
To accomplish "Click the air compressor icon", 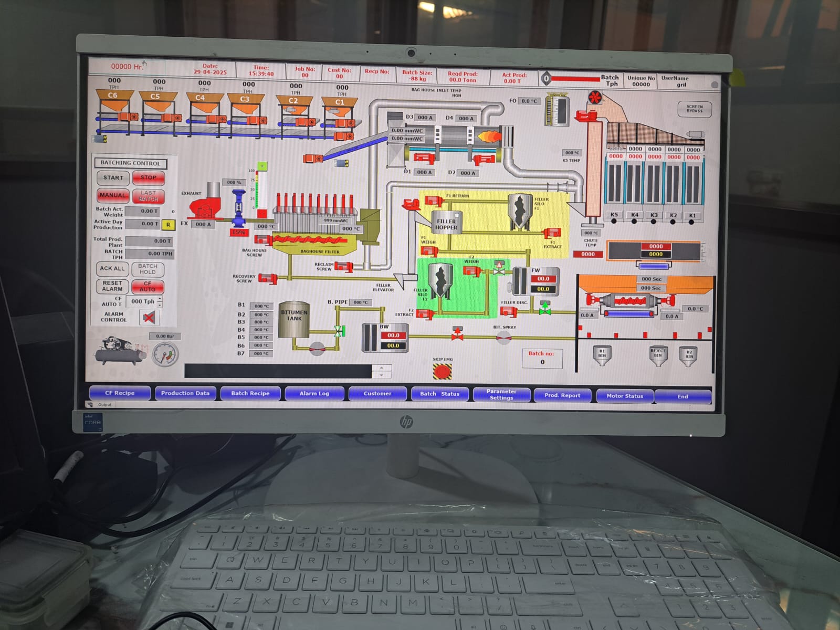I will (x=121, y=350).
